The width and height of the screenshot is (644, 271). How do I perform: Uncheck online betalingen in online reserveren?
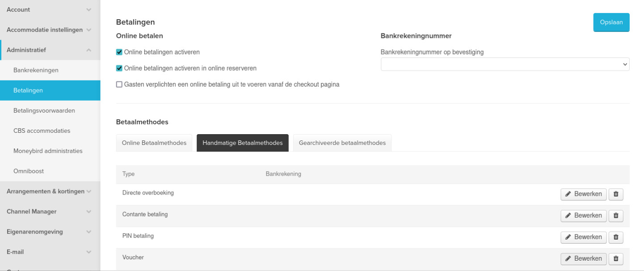[x=119, y=68]
